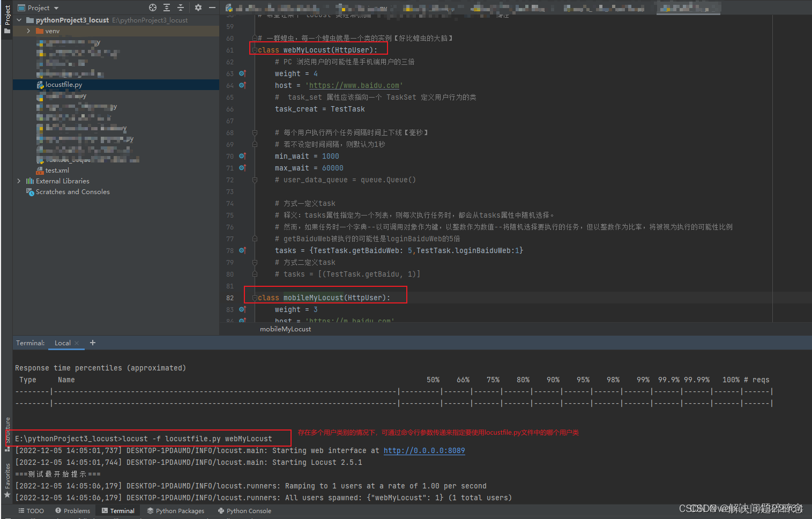Select test.xml in project tree
Image resolution: width=812 pixels, height=519 pixels.
pyautogui.click(x=57, y=170)
